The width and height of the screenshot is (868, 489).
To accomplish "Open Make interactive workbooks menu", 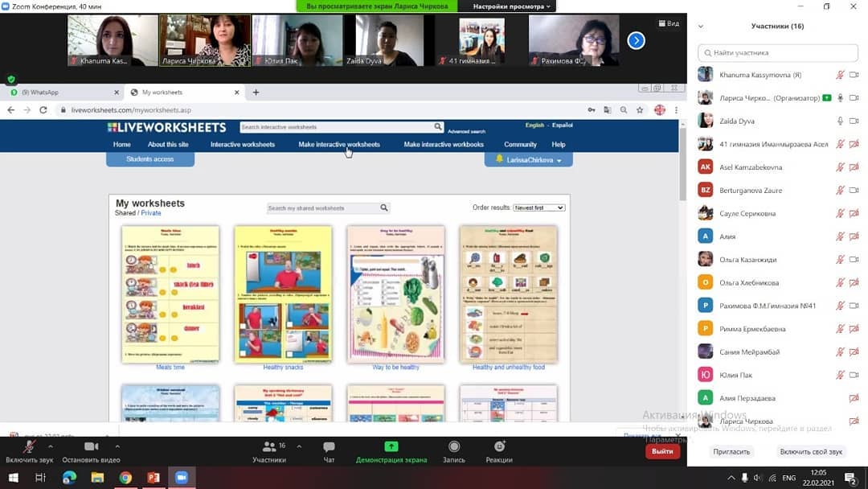I will point(444,145).
